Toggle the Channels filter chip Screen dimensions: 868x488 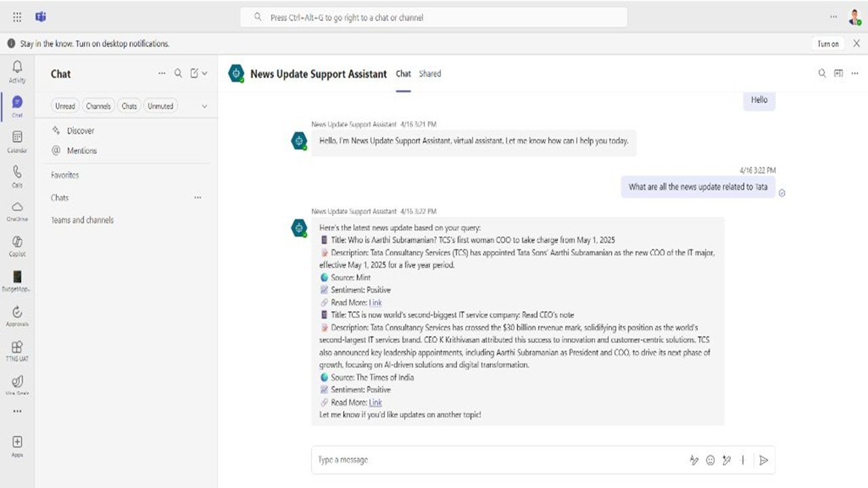[98, 106]
